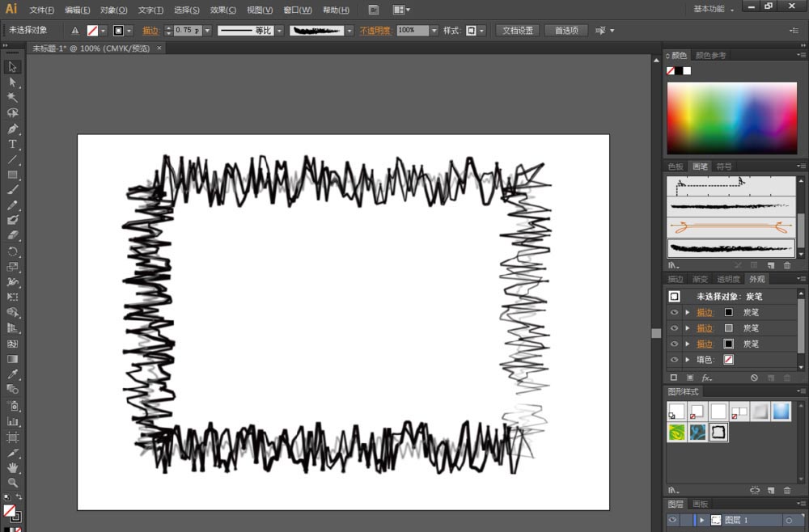Screen dimensions: 809x532
Task: Swap fill and stroke arrows in toolbar
Action: click(x=19, y=497)
